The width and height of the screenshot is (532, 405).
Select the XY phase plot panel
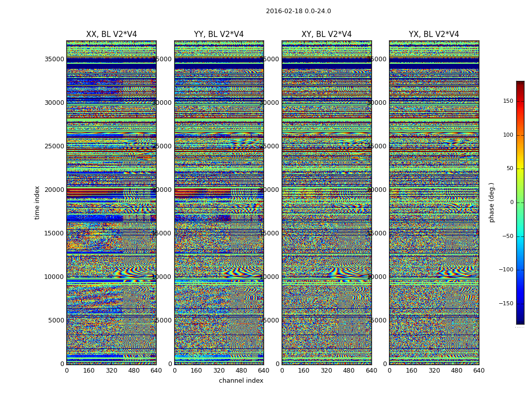coord(326,202)
